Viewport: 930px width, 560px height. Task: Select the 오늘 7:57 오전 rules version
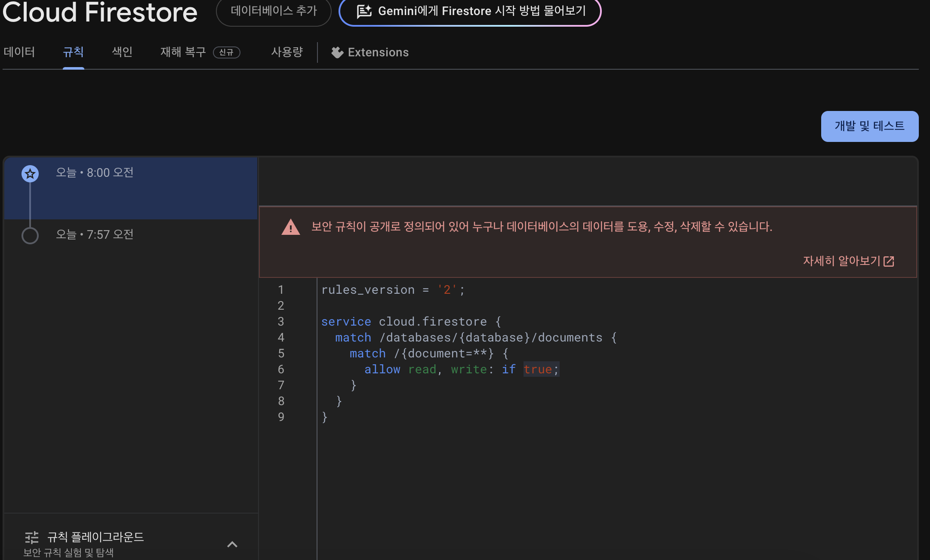(95, 235)
